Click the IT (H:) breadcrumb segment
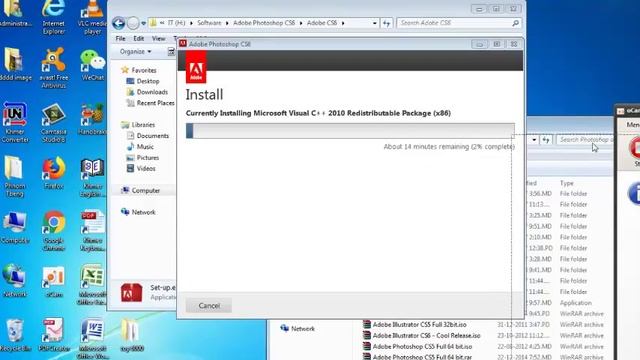The height and width of the screenshot is (360, 640). point(176,23)
